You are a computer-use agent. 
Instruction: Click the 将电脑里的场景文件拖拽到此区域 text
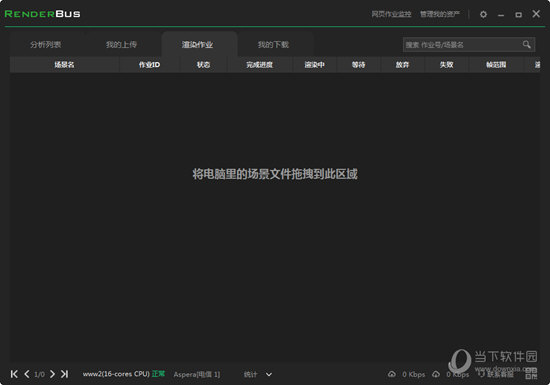coord(275,174)
